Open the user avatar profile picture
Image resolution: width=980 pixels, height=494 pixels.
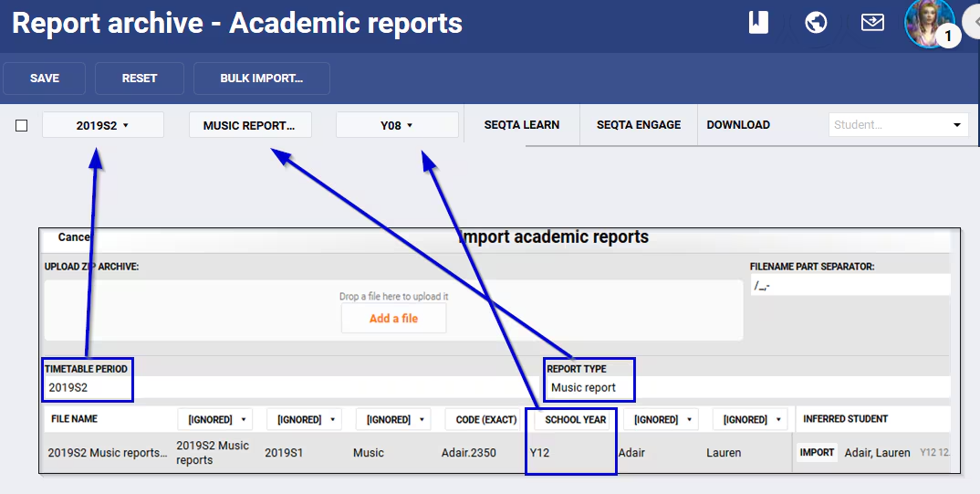pyautogui.click(x=930, y=22)
